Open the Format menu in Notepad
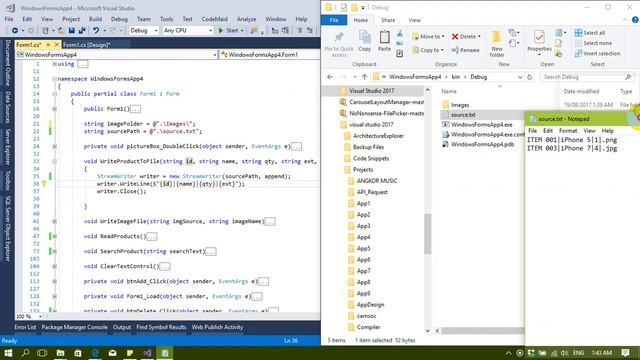 (568, 131)
